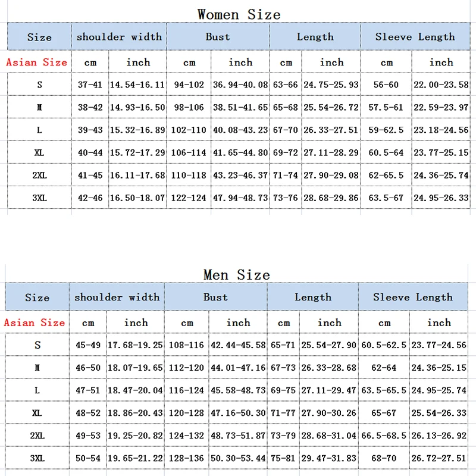This screenshot has width=476, height=476.
Task: Click men's 3XL sleeve inch cell 26.72-27.51
Action: click(x=440, y=458)
